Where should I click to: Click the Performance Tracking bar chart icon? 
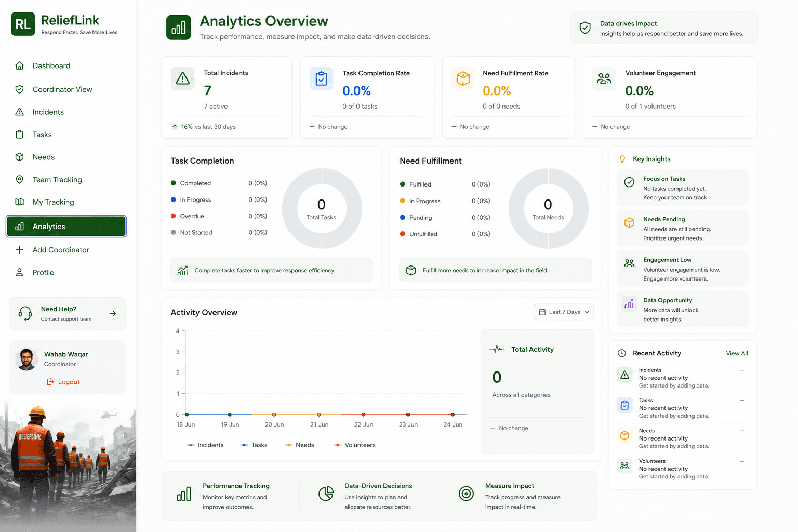coord(184,494)
